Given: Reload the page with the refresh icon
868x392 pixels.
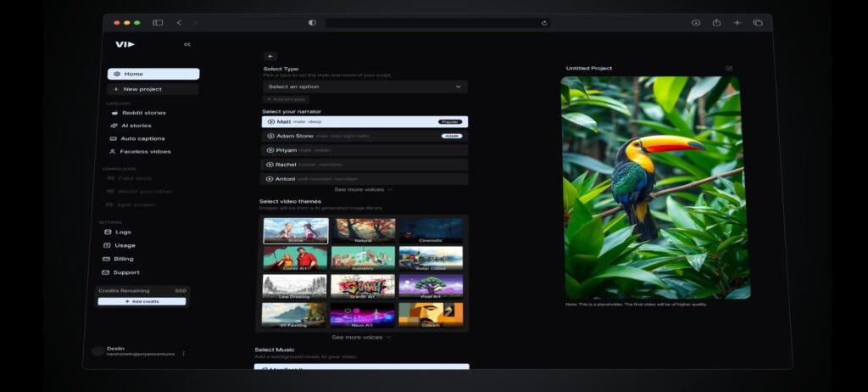Looking at the screenshot, I should (x=544, y=23).
